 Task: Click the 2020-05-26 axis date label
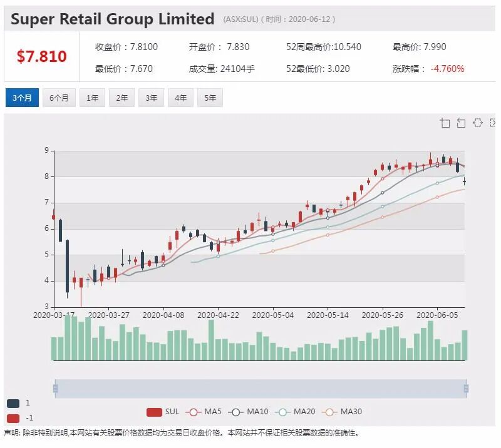[383, 315]
